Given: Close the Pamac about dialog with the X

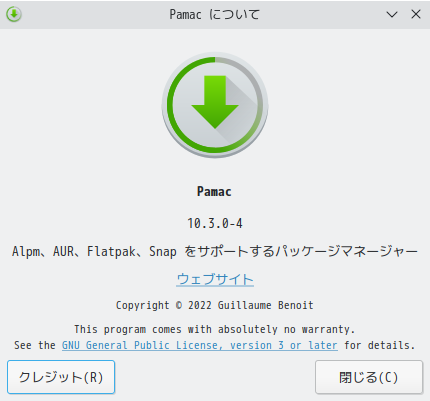Looking at the screenshot, I should tap(416, 14).
